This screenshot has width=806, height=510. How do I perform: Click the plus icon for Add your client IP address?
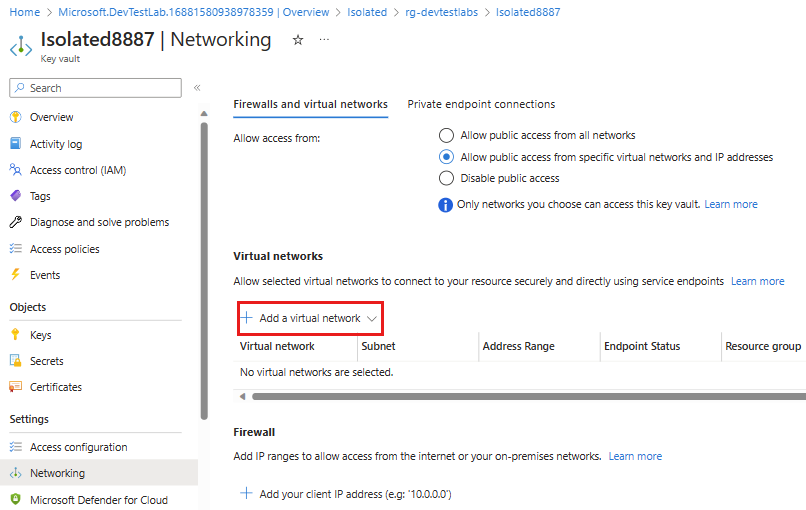click(x=247, y=494)
